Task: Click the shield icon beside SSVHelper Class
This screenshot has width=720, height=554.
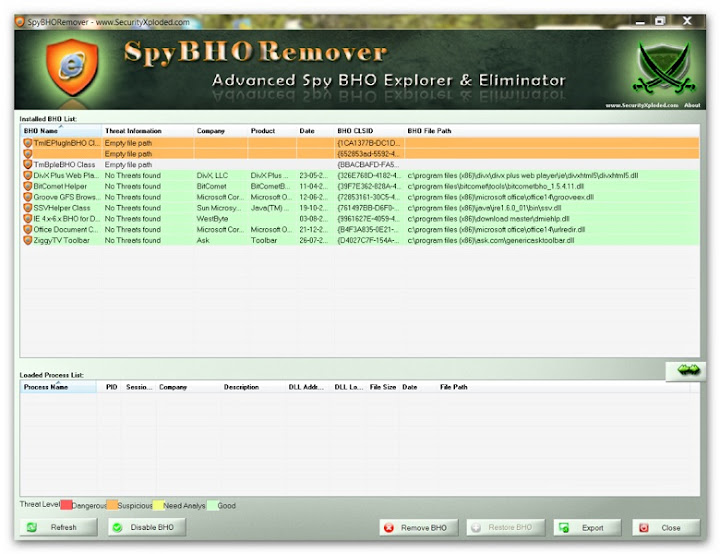Action: coord(28,208)
